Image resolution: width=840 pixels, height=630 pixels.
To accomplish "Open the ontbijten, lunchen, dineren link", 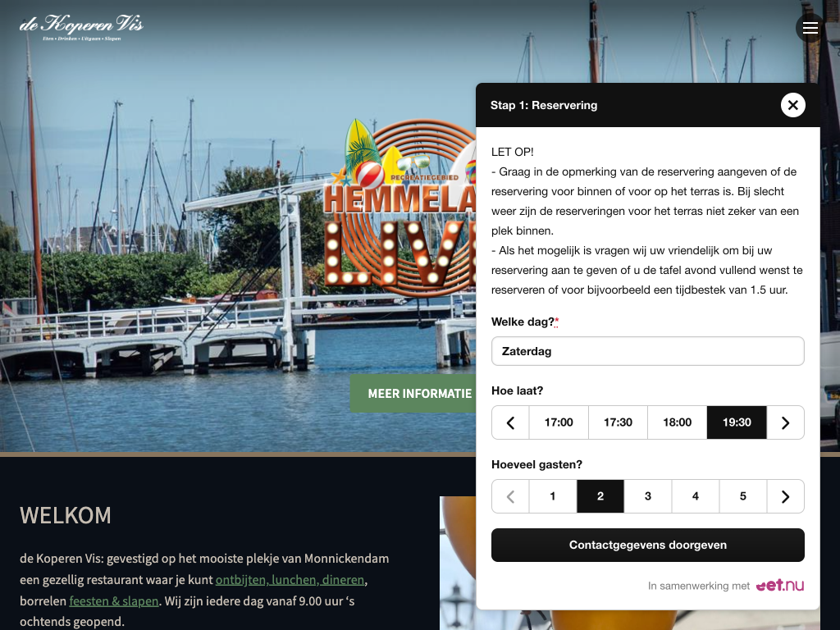I will 290,580.
